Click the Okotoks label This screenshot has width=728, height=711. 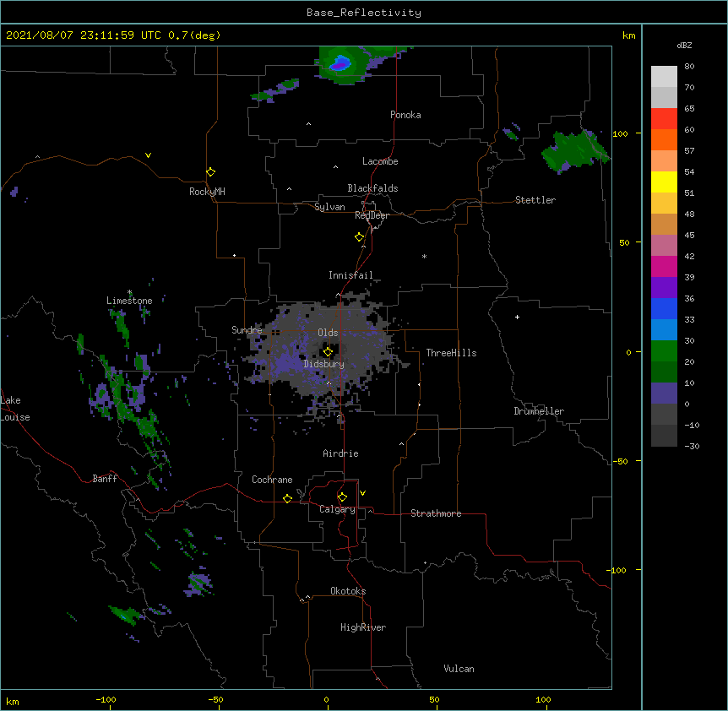pyautogui.click(x=348, y=591)
